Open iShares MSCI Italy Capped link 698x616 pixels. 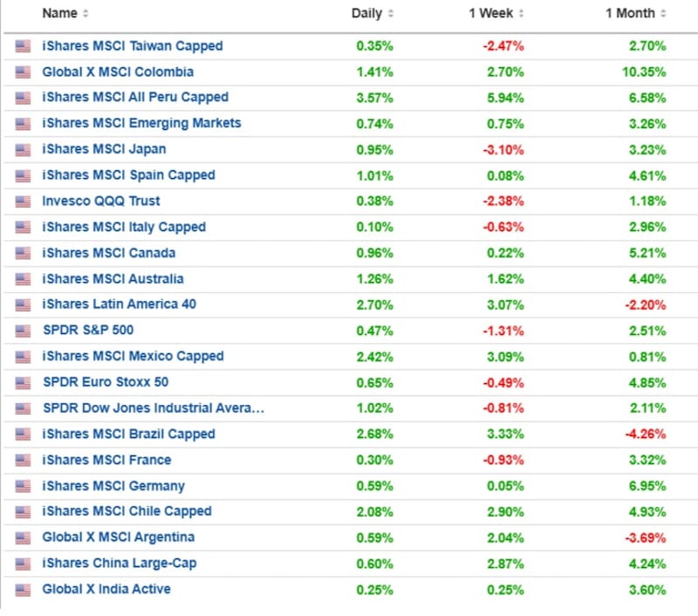tap(124, 228)
